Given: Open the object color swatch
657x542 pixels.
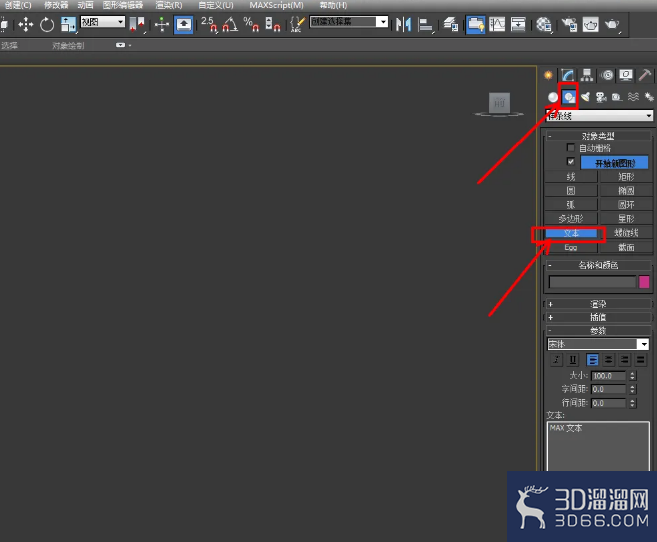Looking at the screenshot, I should click(644, 282).
